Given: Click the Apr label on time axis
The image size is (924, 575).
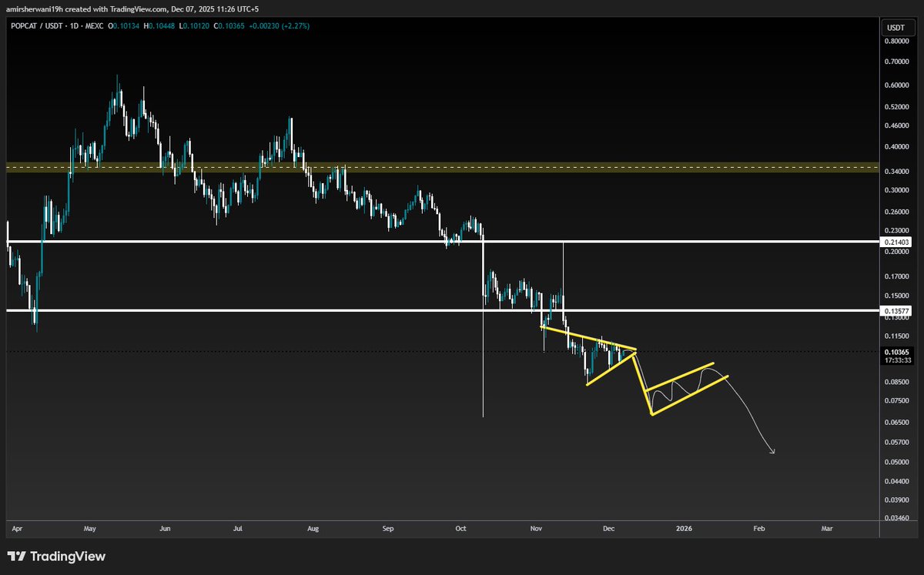Looking at the screenshot, I should coord(18,529).
